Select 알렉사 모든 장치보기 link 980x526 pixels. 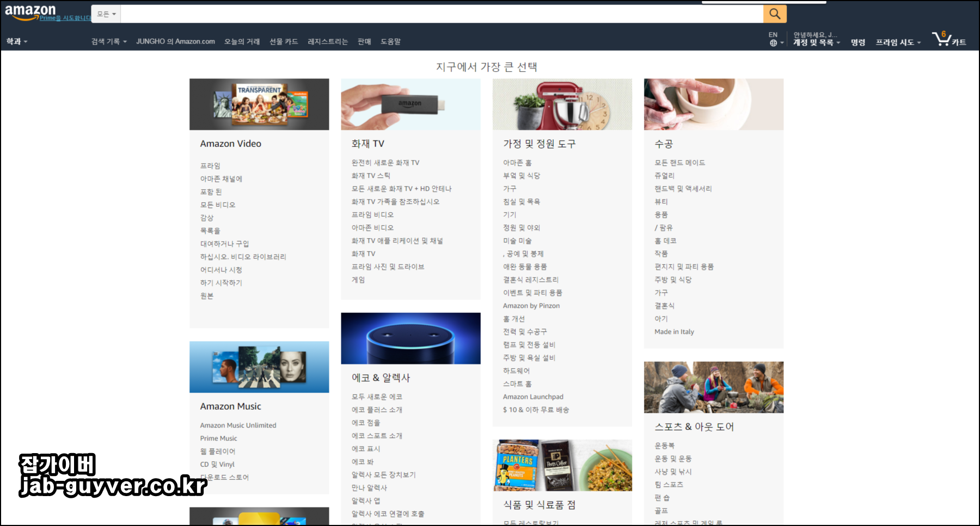tap(383, 475)
